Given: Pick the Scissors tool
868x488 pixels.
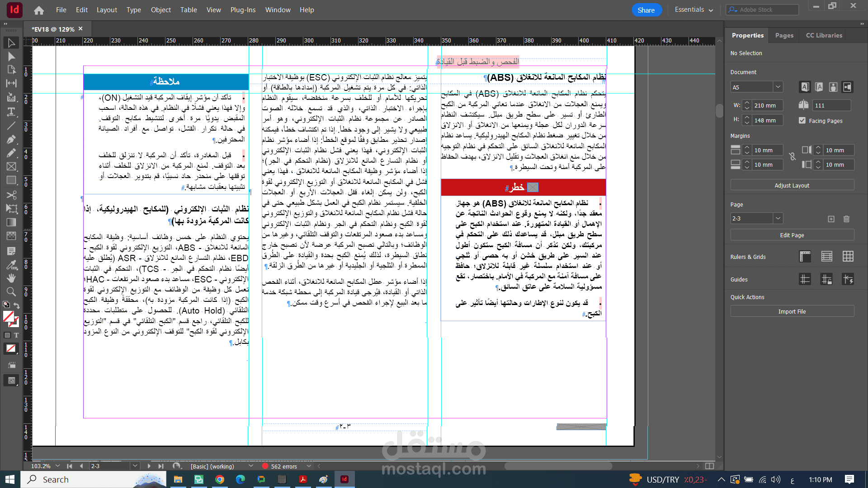Looking at the screenshot, I should [x=11, y=195].
